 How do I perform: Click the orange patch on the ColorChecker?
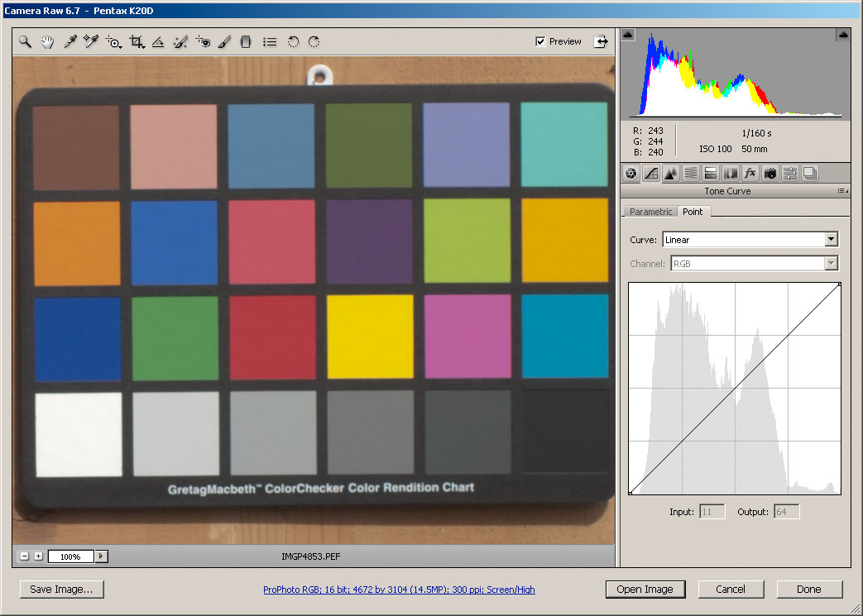point(76,243)
